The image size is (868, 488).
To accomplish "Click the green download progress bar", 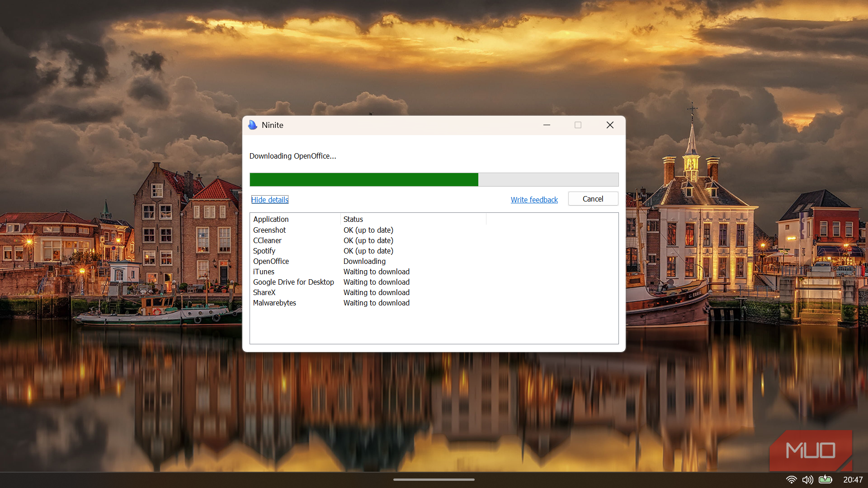I will click(434, 179).
